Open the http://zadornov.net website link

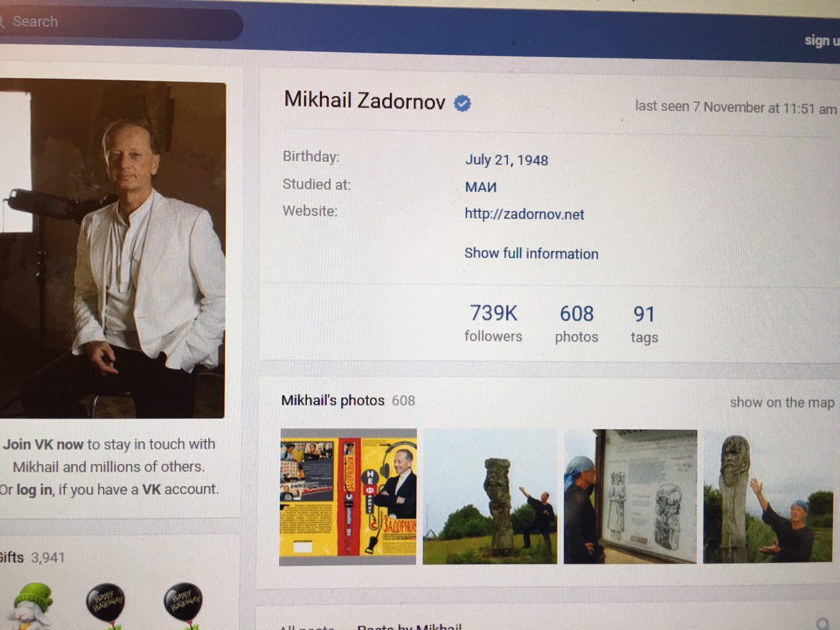[524, 214]
